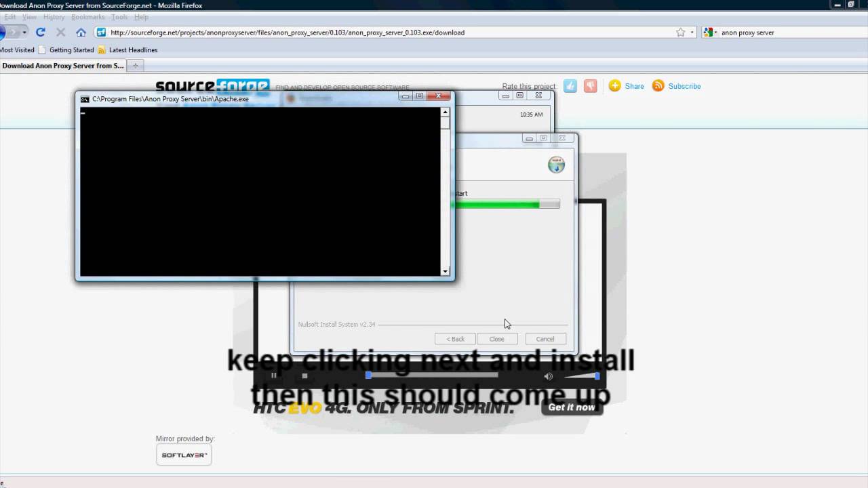Open the Tools menu

coord(119,17)
